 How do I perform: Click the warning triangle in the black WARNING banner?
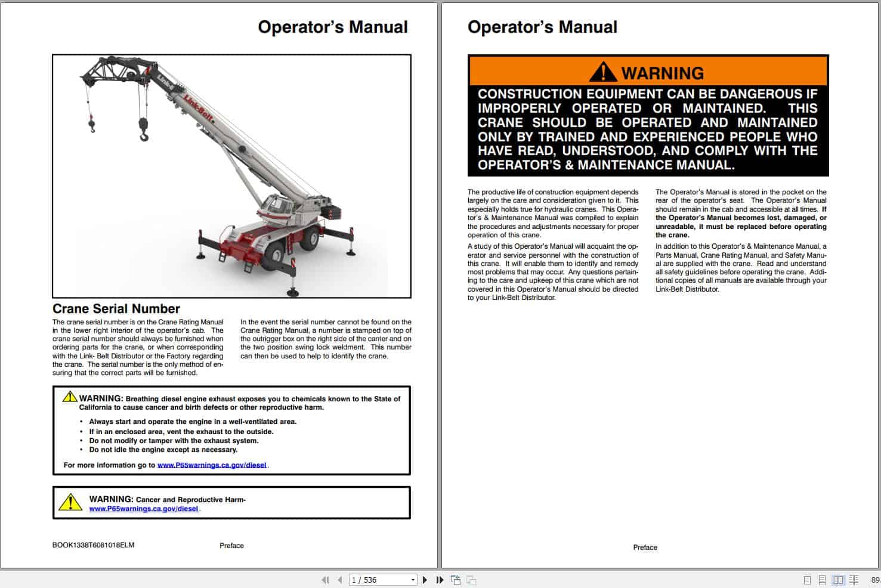pos(604,72)
